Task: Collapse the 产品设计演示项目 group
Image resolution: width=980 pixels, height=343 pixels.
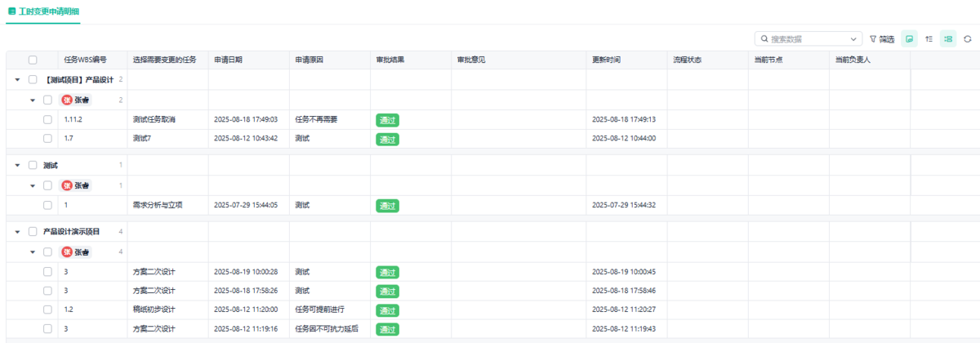Action: (x=17, y=232)
